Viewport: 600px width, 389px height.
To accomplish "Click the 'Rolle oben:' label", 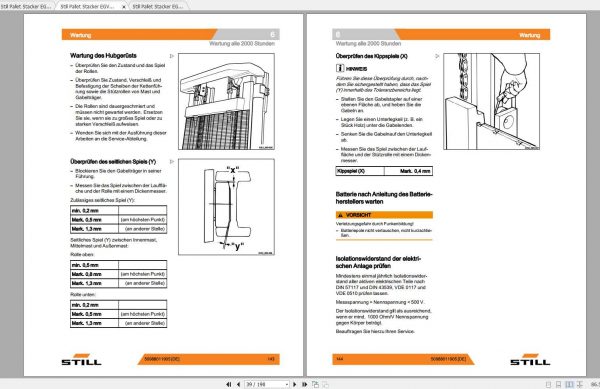I will (x=82, y=254).
